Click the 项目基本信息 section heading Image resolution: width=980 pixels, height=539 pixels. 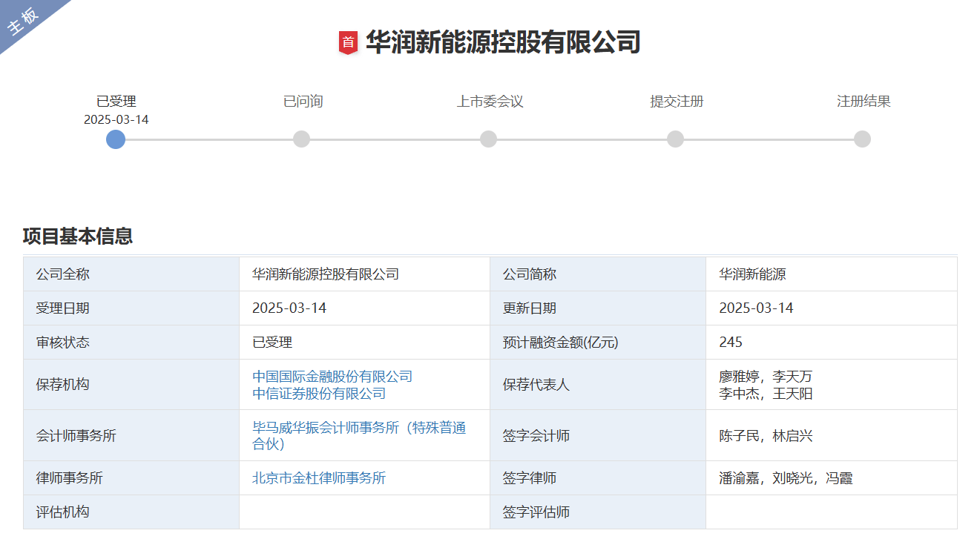click(78, 237)
